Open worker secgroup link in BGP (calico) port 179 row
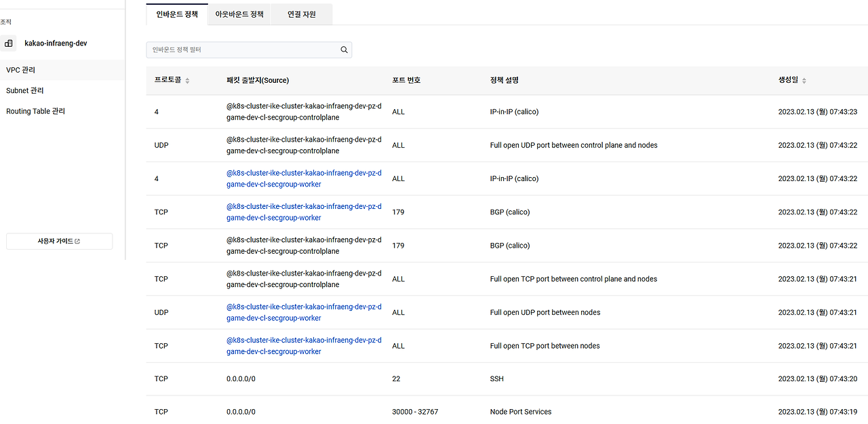The width and height of the screenshot is (868, 424). (x=304, y=212)
